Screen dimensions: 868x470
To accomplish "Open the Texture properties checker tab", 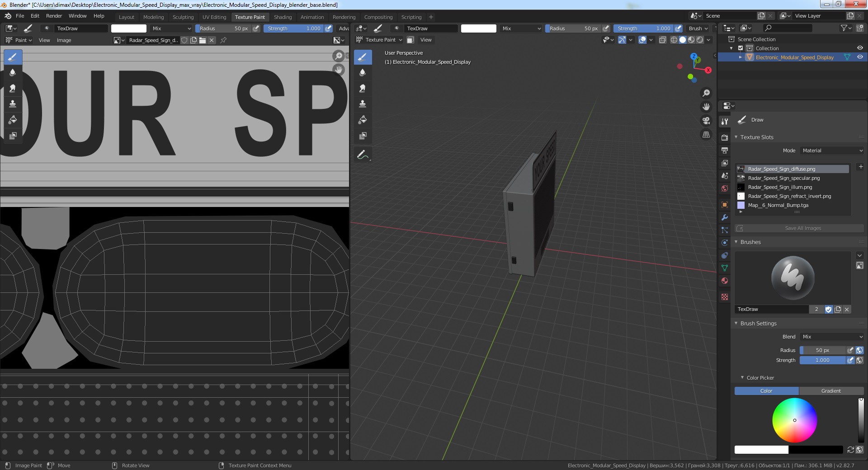I will [725, 297].
